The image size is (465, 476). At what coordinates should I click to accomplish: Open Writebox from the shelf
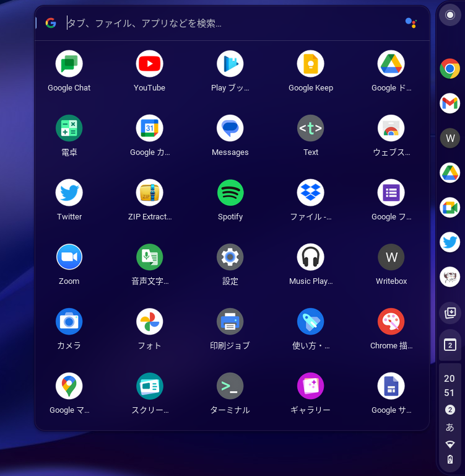pos(450,138)
